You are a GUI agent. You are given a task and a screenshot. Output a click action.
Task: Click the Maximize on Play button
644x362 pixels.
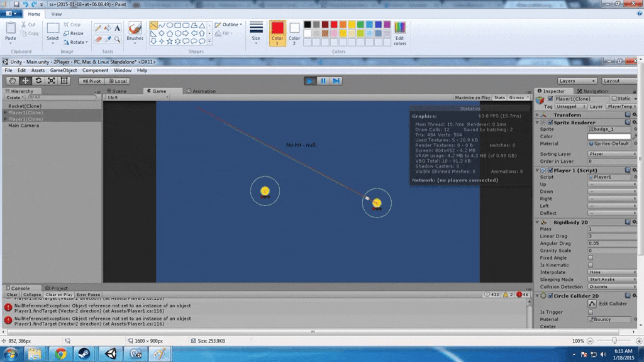(472, 97)
